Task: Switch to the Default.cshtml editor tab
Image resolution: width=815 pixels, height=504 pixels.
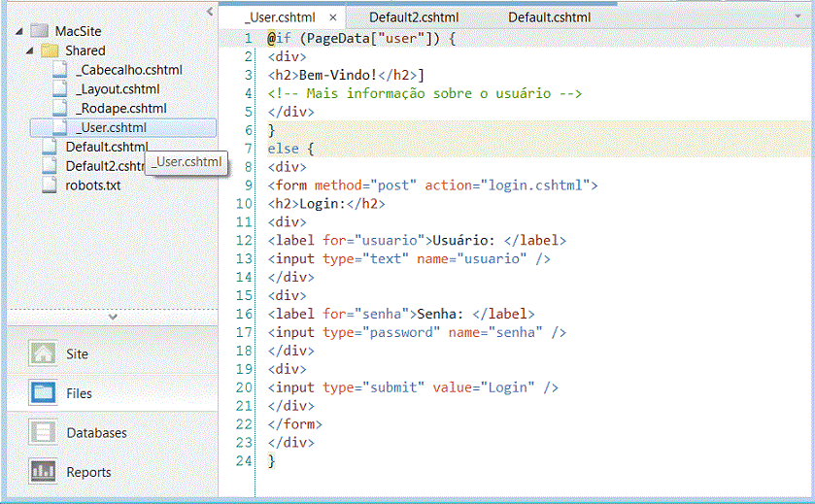Action: click(550, 17)
